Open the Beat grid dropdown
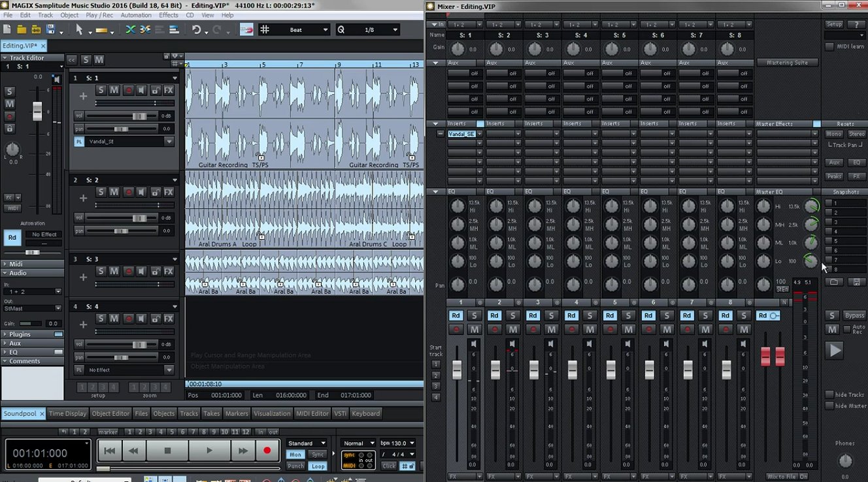Image resolution: width=868 pixels, height=482 pixels. click(325, 29)
